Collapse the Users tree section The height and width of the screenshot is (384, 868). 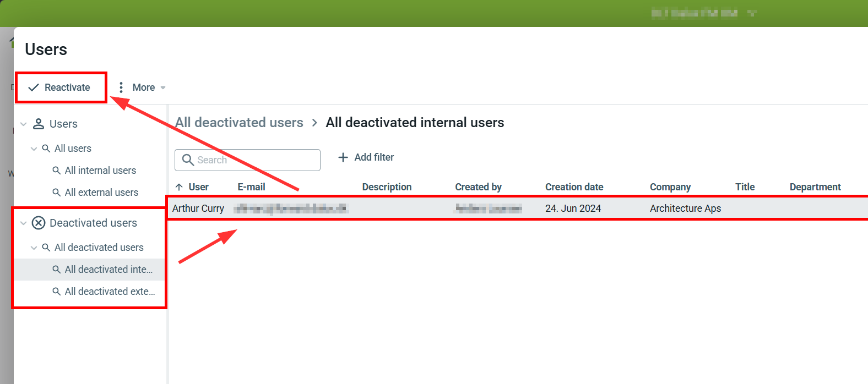tap(23, 124)
